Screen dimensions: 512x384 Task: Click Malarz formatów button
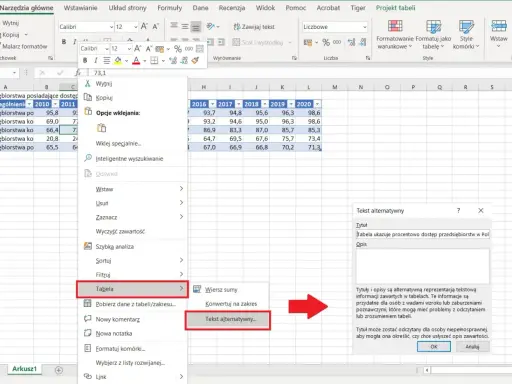[x=24, y=46]
